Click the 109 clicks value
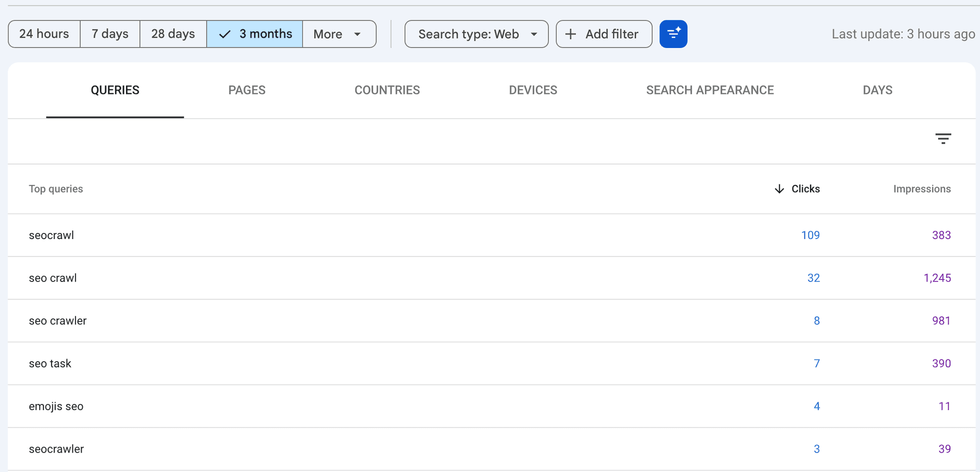980x472 pixels. coord(811,235)
